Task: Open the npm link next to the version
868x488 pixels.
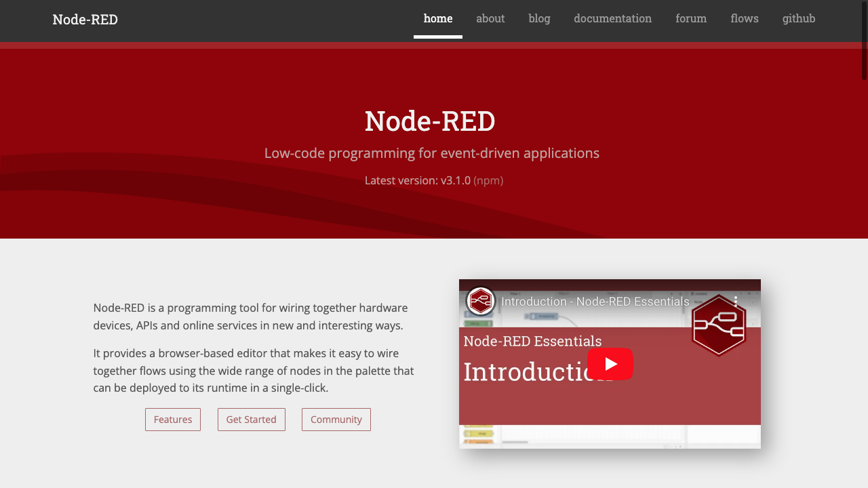Action: (x=489, y=180)
